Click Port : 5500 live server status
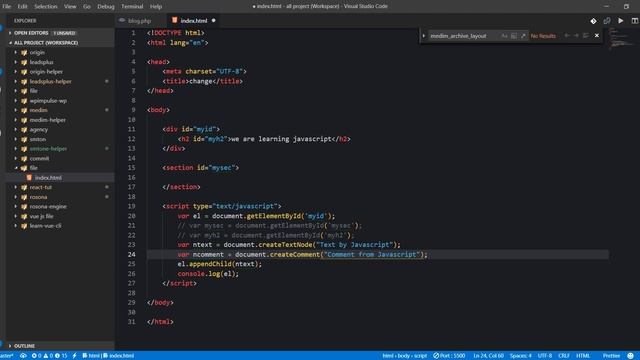Viewport: 640px width, 360px height. point(449,356)
